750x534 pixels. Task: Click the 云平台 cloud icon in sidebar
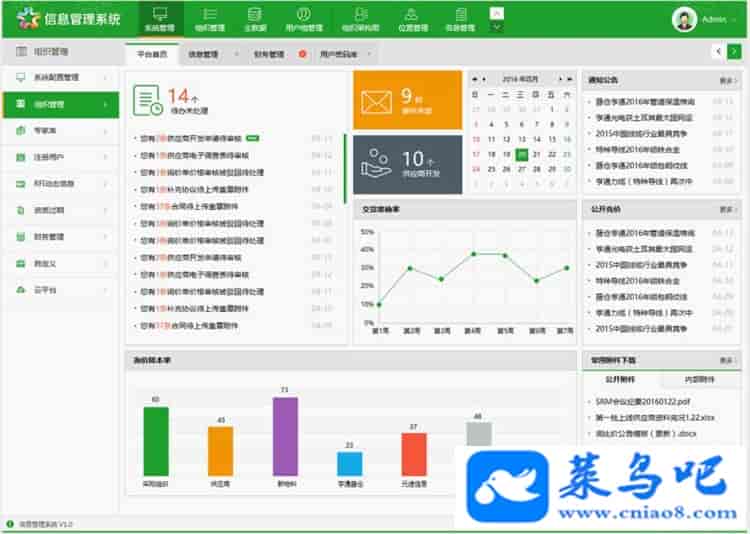tap(21, 289)
